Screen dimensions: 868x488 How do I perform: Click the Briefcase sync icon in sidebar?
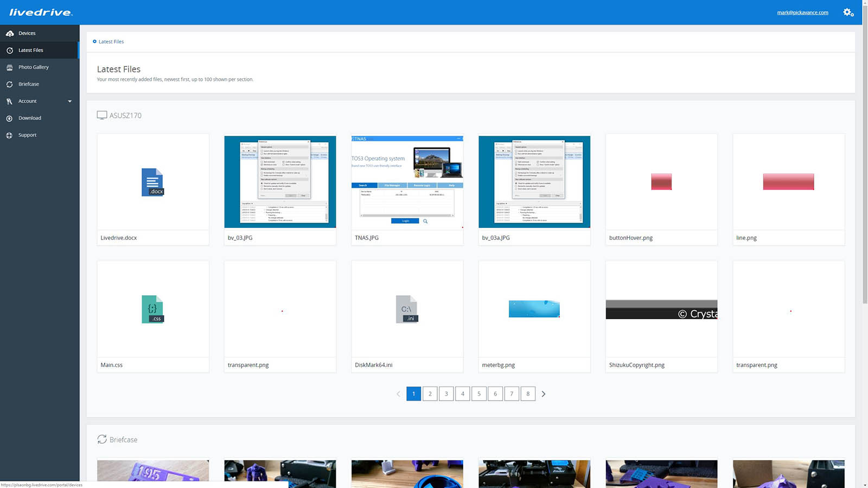[10, 84]
